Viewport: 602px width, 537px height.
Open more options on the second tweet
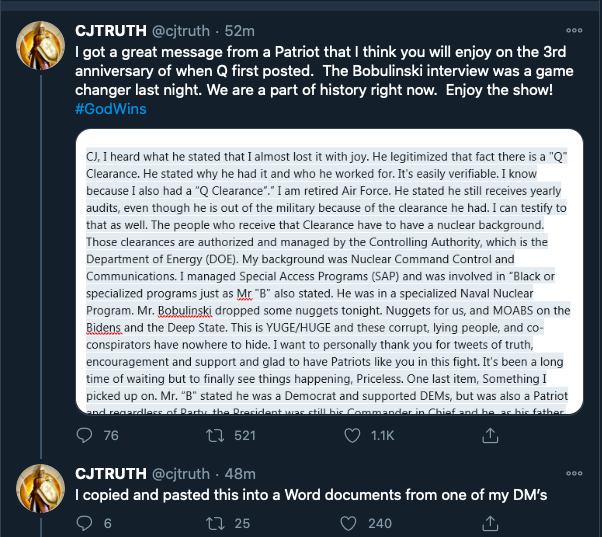[573, 472]
